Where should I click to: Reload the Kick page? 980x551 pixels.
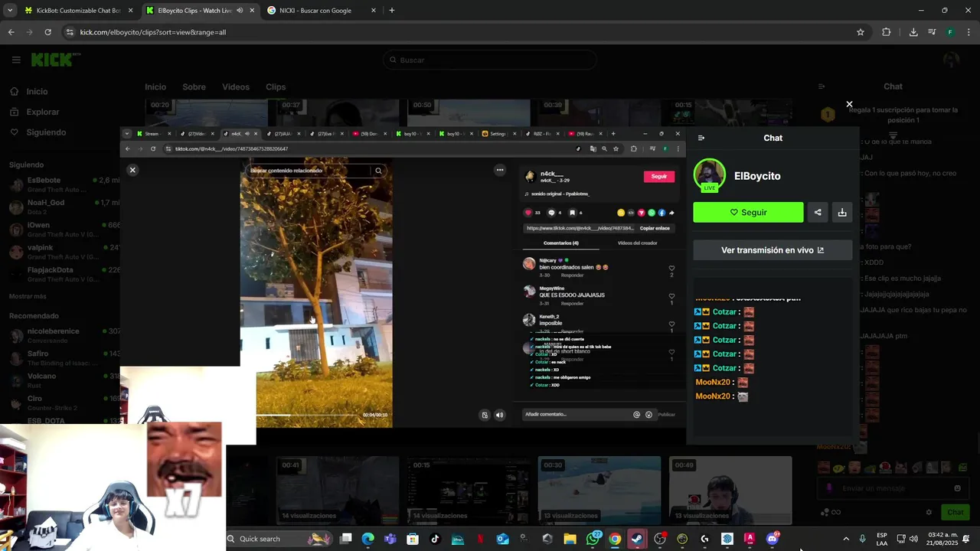pyautogui.click(x=47, y=32)
